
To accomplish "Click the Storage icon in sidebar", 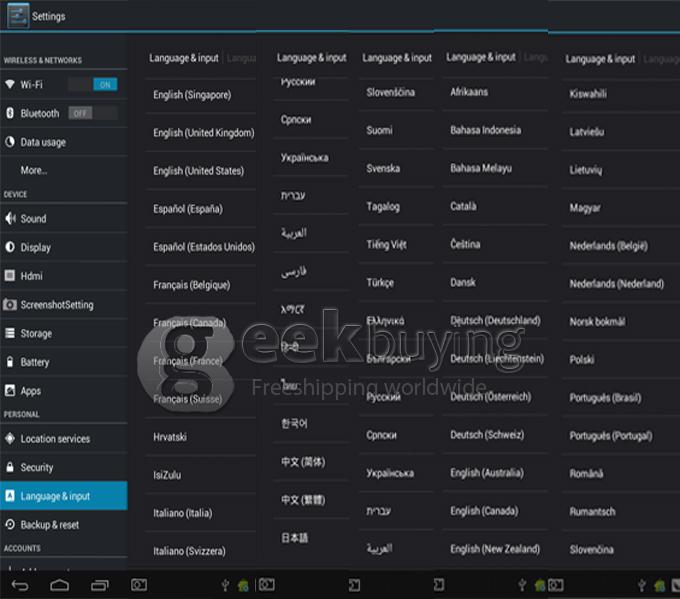I will pos(10,333).
